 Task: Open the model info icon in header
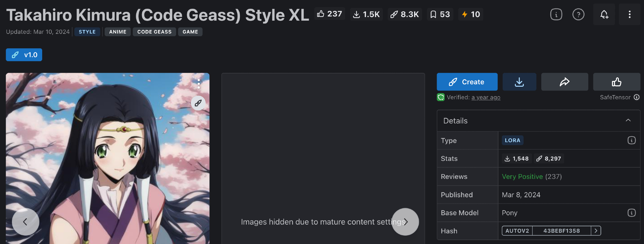click(556, 15)
